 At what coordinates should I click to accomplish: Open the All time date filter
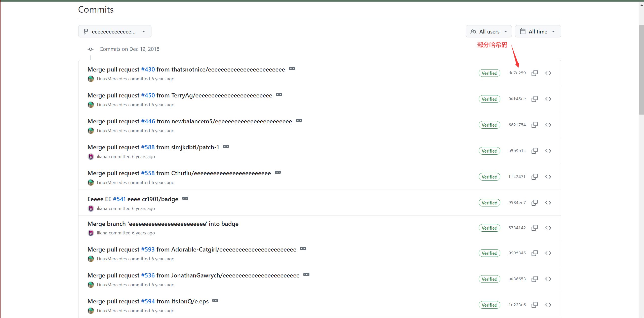pyautogui.click(x=538, y=31)
